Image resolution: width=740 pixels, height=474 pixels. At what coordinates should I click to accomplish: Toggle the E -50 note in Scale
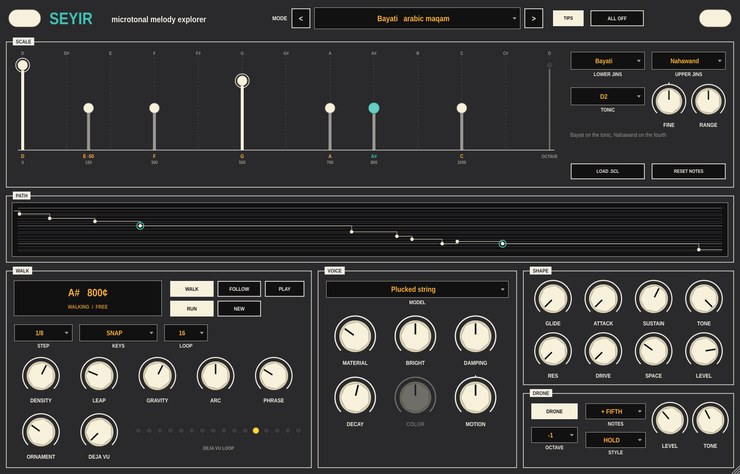click(88, 108)
